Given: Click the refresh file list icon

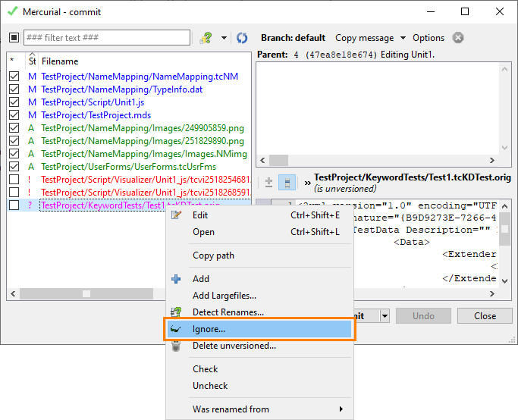Looking at the screenshot, I should [x=242, y=38].
